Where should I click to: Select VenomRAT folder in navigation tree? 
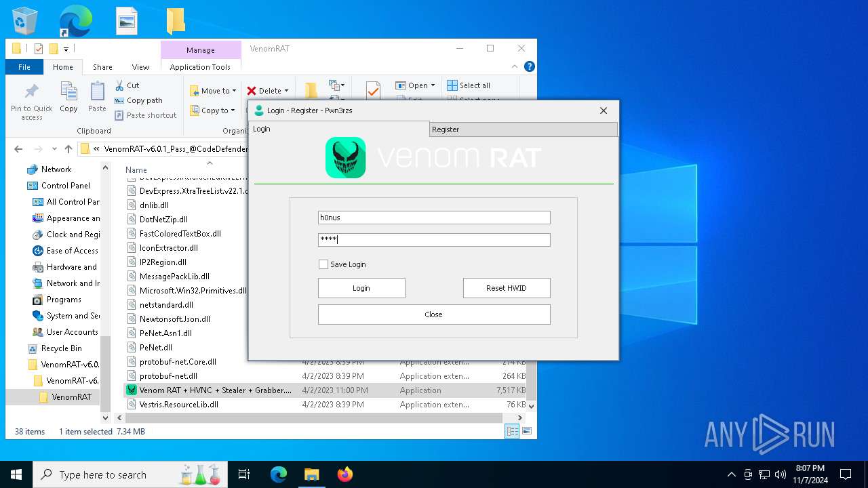71,397
